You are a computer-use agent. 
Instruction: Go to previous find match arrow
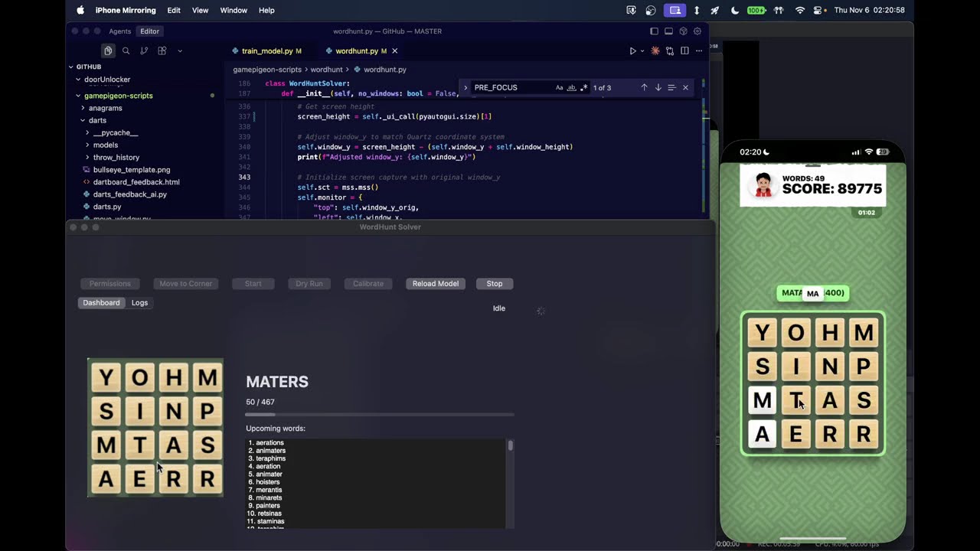(644, 87)
